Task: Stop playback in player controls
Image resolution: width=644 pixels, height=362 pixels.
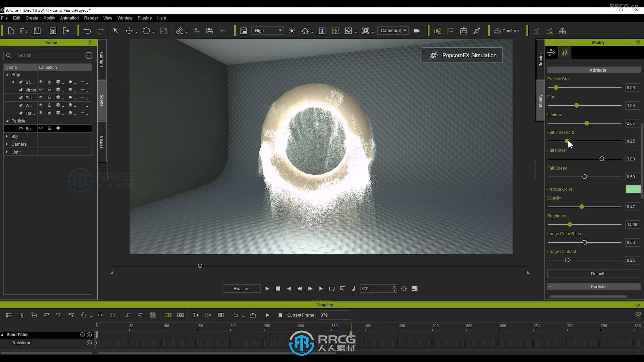Action: [278, 289]
